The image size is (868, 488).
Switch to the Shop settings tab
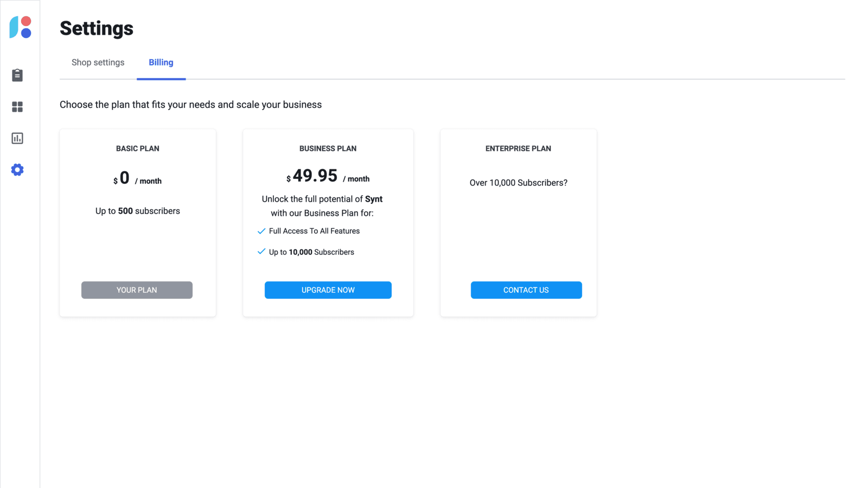coord(98,62)
